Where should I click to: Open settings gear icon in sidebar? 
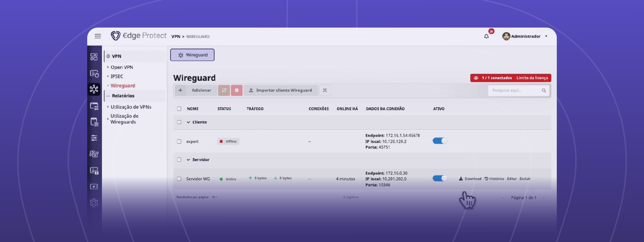(x=94, y=203)
